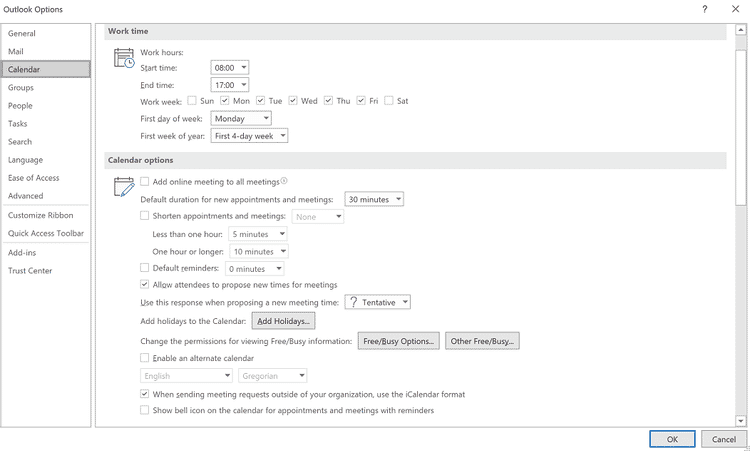Open the End time dropdown
Viewport: 750px width, 451px height.
230,85
